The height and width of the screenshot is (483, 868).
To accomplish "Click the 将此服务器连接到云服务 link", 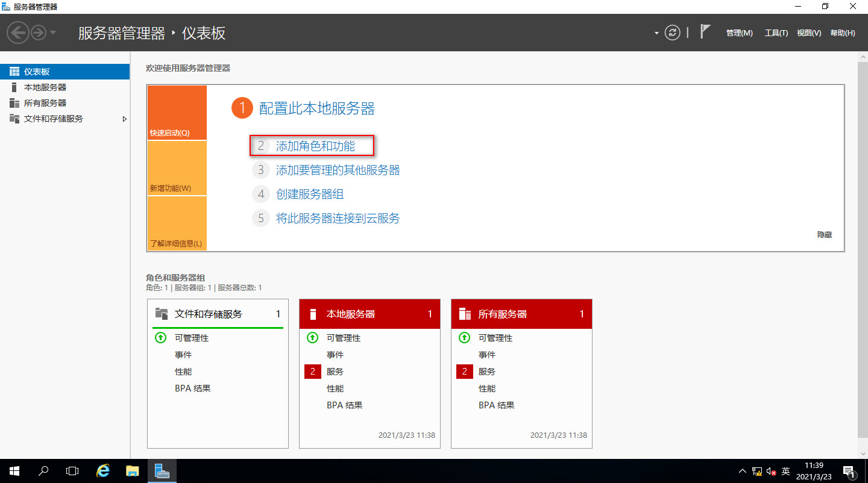I will coord(338,218).
